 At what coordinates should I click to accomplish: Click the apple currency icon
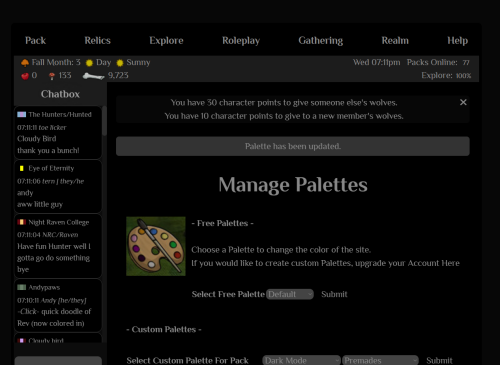25,76
